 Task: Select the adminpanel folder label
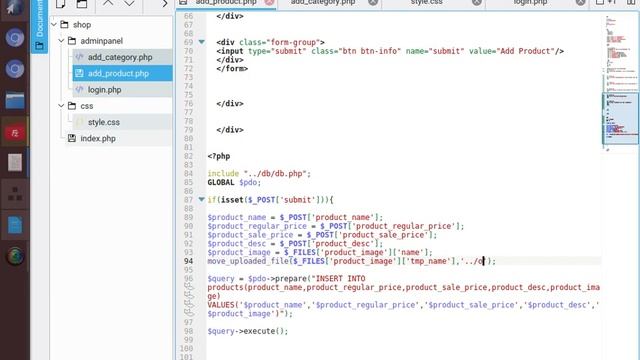(x=102, y=41)
